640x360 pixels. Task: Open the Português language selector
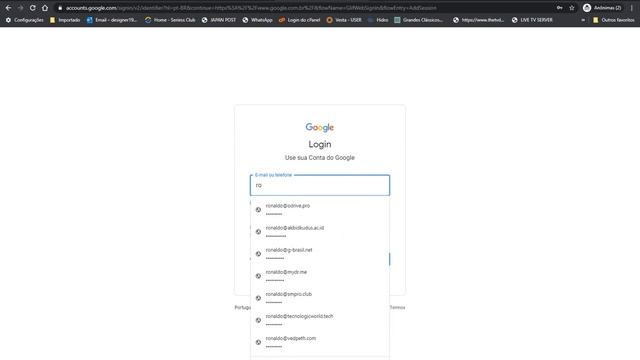click(243, 307)
